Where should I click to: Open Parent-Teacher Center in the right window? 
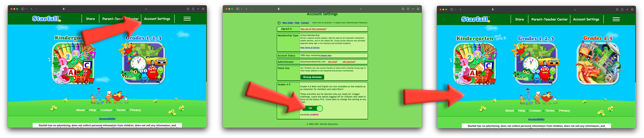pyautogui.click(x=549, y=19)
